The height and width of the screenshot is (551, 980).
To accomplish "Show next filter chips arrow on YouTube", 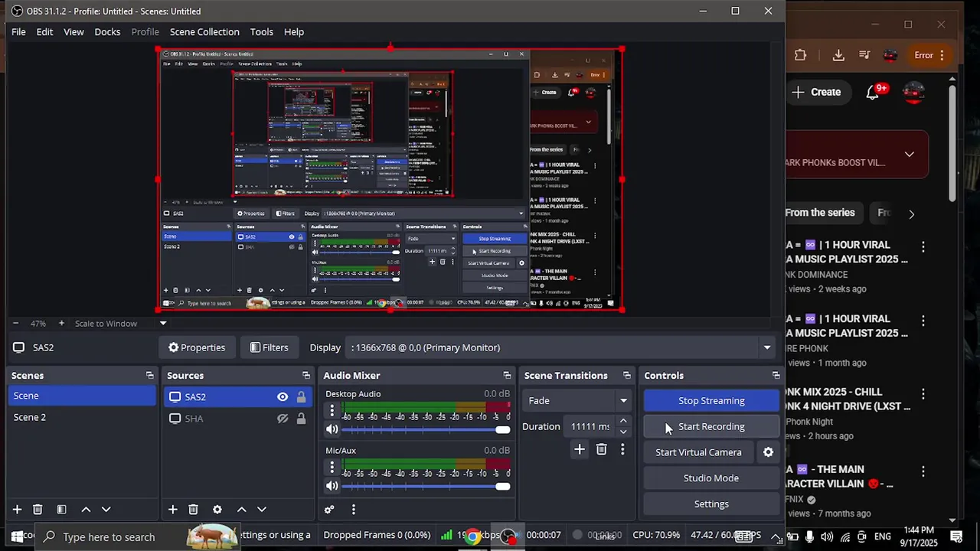I will coord(911,214).
